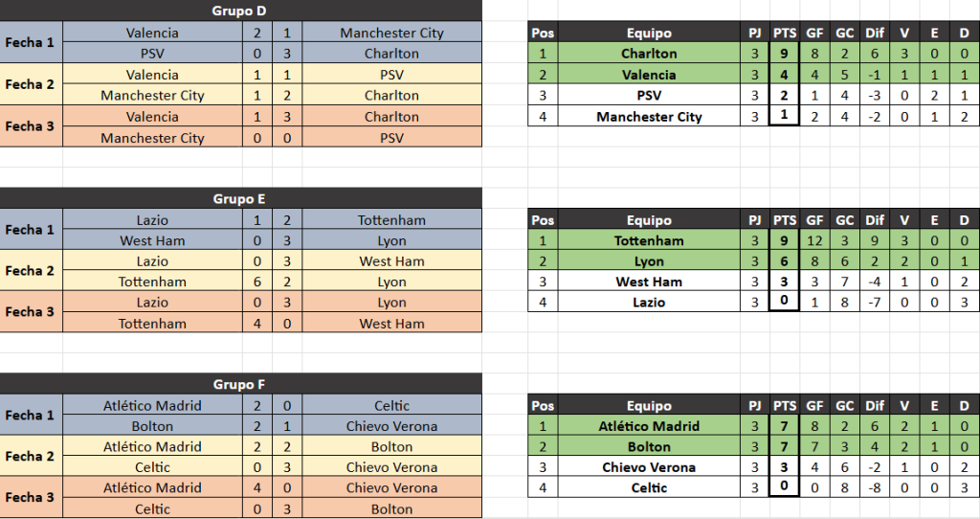
Task: Click Celtic's goal difference of -8
Action: 875,488
